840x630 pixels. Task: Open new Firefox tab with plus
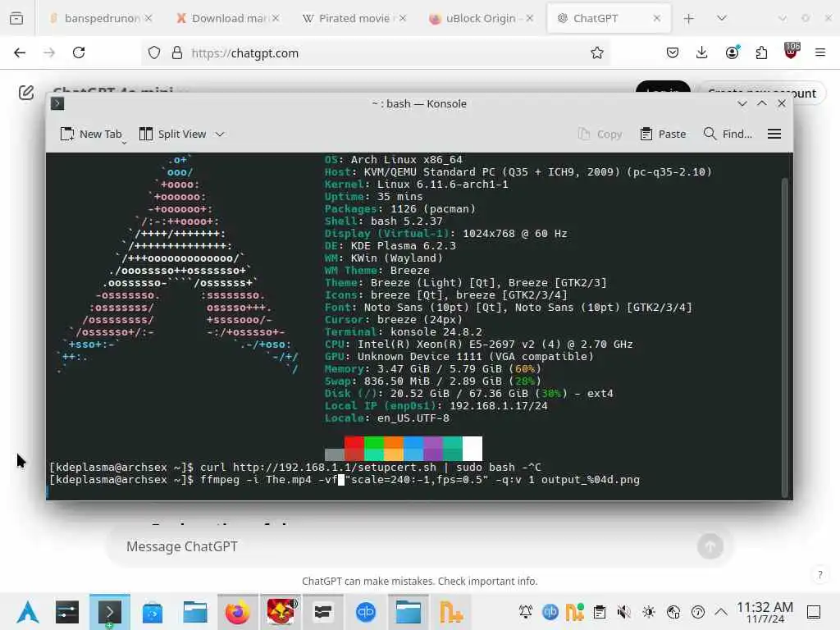[689, 19]
